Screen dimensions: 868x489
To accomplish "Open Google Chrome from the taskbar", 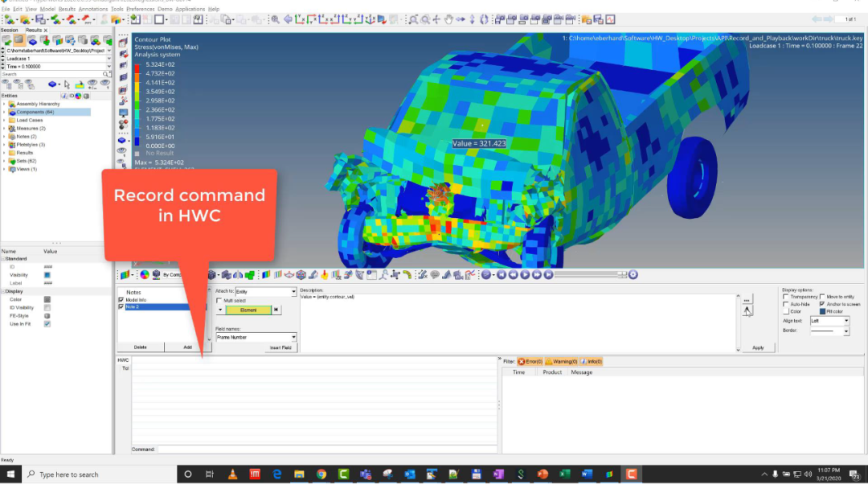I will [321, 474].
